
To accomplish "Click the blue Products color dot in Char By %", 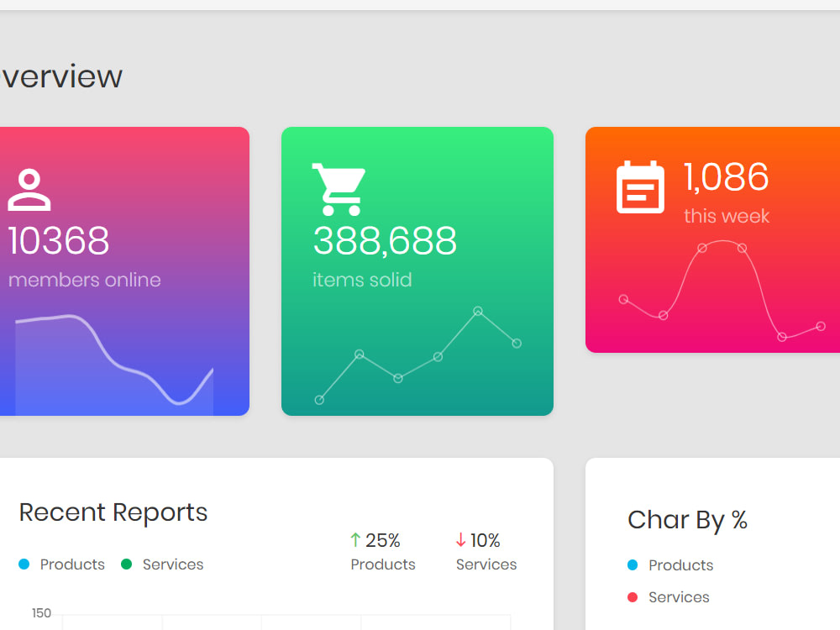I will click(633, 565).
